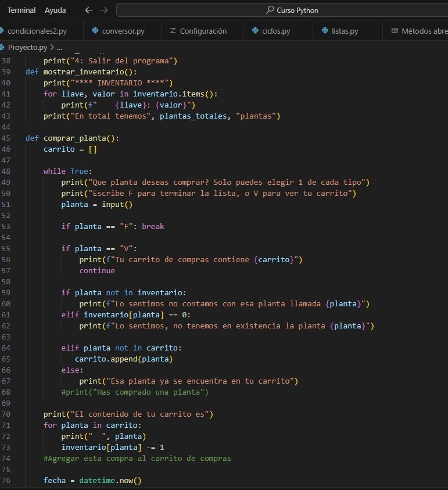The height and width of the screenshot is (490, 448).
Task: Click line number 45 in gutter
Action: pyautogui.click(x=6, y=138)
